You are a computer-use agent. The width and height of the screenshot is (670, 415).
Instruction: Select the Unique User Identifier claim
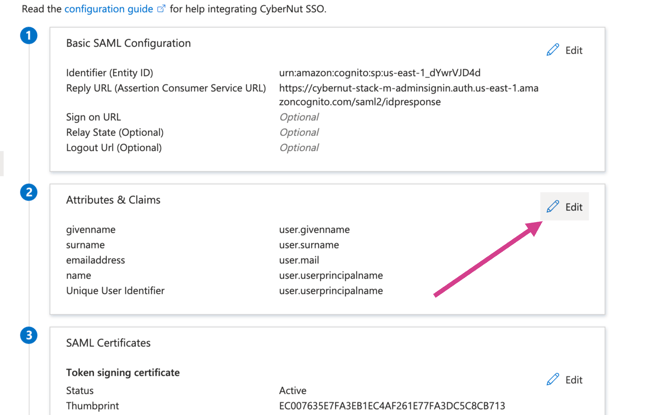tap(115, 291)
